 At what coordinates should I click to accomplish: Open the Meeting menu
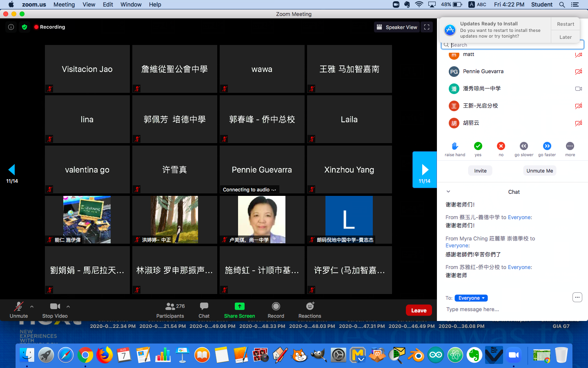(x=64, y=4)
